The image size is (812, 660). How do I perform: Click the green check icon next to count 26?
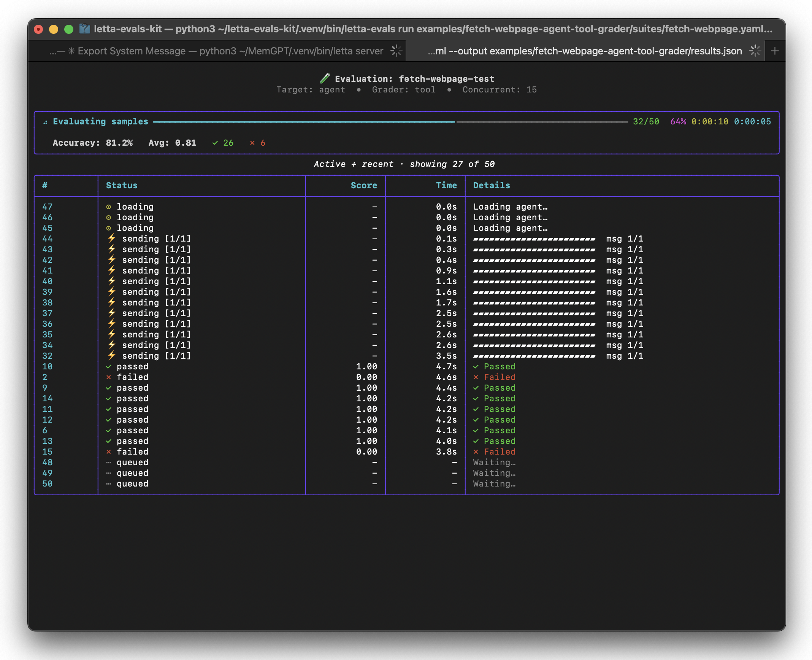click(x=215, y=143)
